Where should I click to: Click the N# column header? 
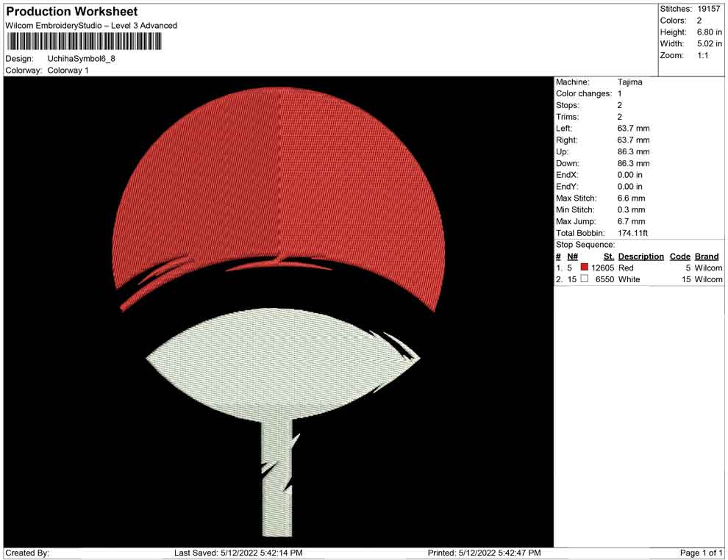pyautogui.click(x=572, y=256)
